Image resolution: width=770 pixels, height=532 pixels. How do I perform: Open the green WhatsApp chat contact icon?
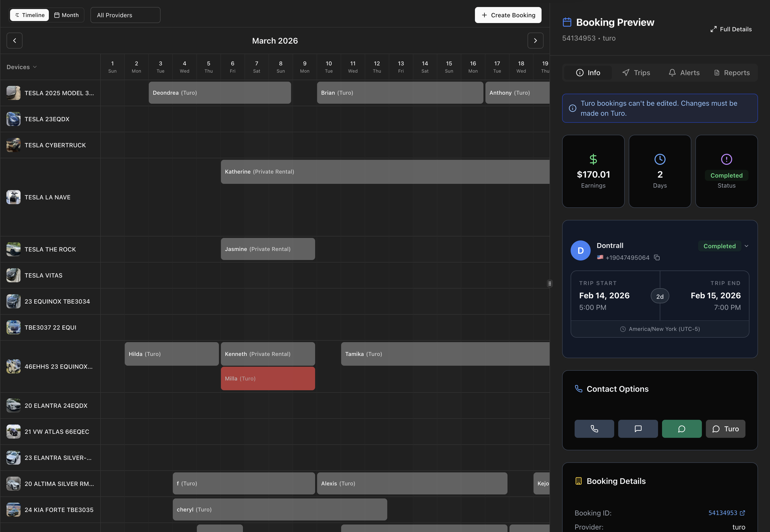[x=682, y=429]
